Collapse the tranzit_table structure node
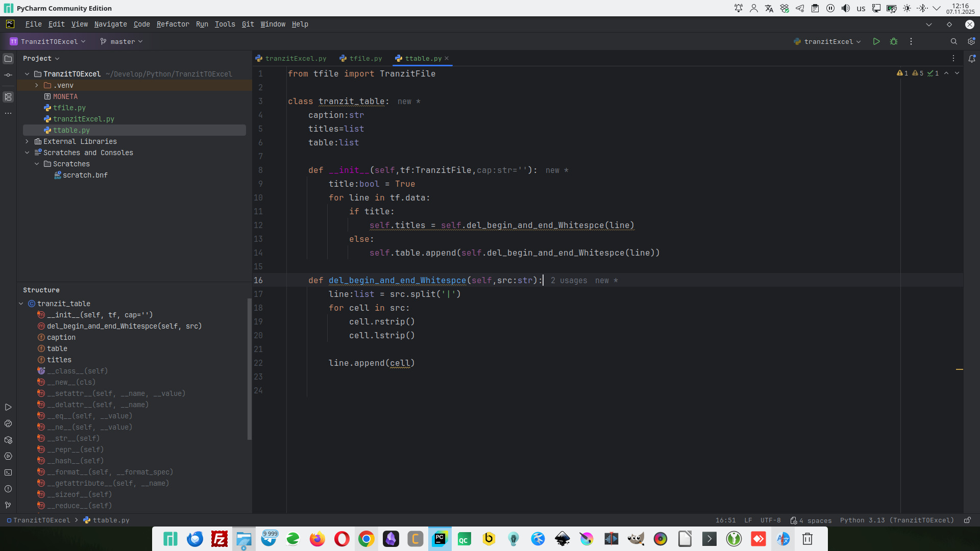Image resolution: width=980 pixels, height=551 pixels. 21,304
